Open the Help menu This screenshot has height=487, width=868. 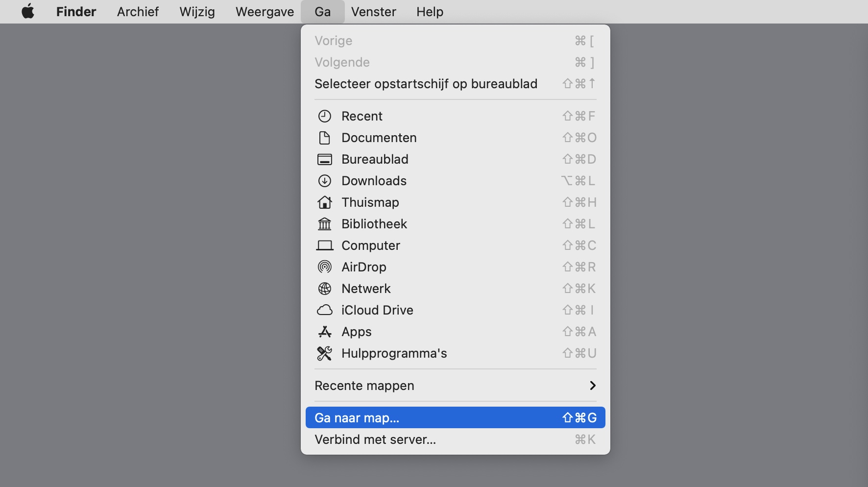430,12
